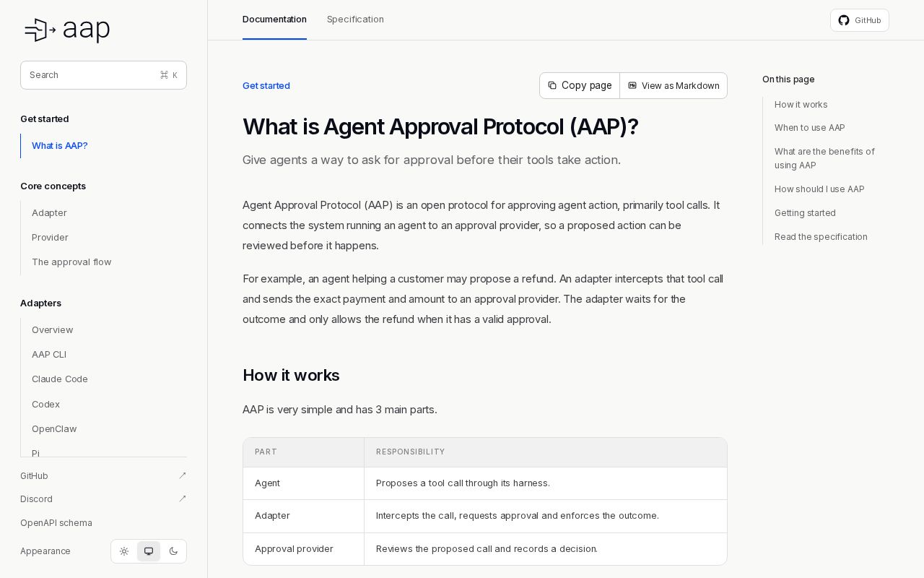Click View as Markdown button

674,85
